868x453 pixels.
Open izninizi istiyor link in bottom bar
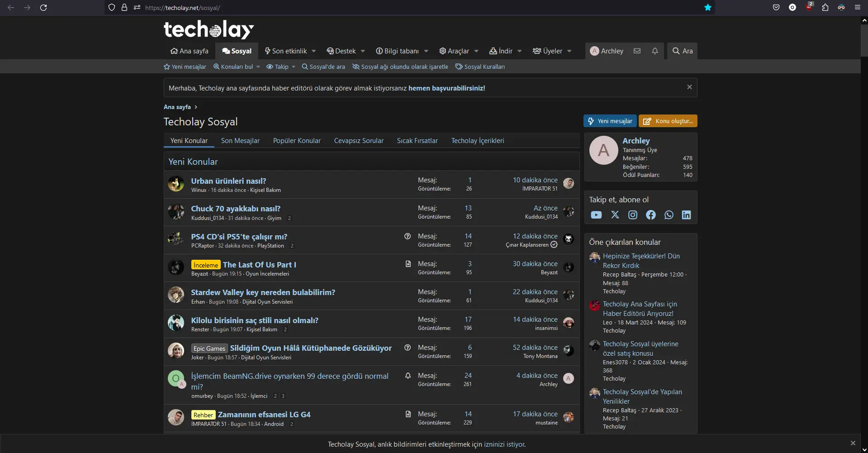pos(504,444)
